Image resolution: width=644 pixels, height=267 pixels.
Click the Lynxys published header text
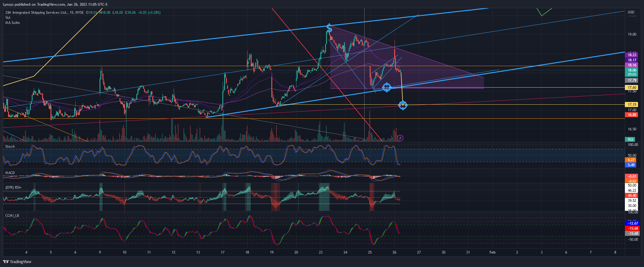click(x=55, y=4)
